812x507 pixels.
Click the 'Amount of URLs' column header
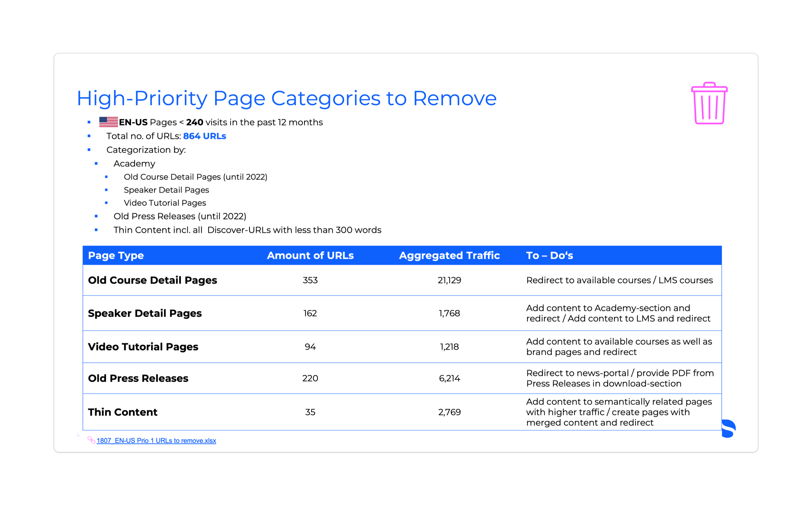coord(310,256)
